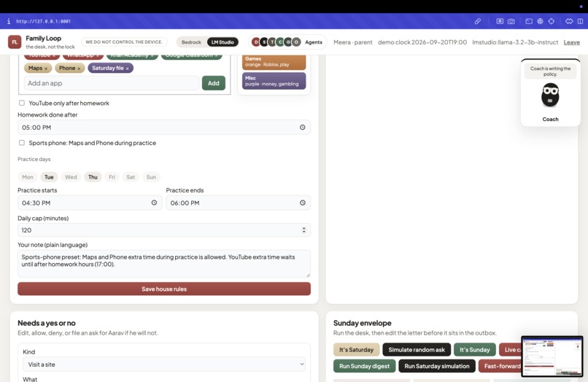
Task: Click the It's Sunday button
Action: [475, 350]
